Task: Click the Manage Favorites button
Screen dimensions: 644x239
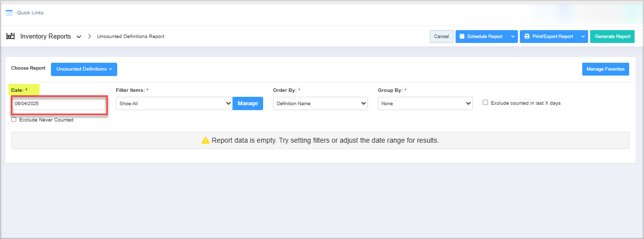Action: (605, 69)
